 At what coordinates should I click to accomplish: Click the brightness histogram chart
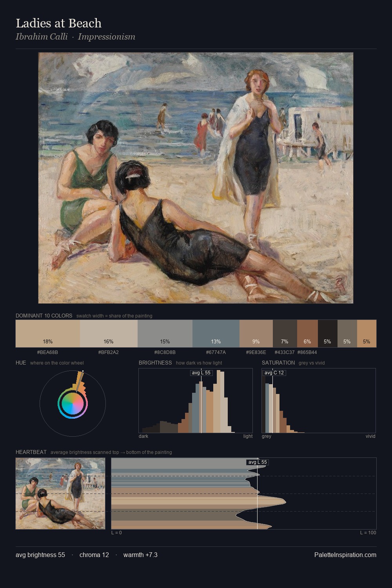(x=196, y=401)
